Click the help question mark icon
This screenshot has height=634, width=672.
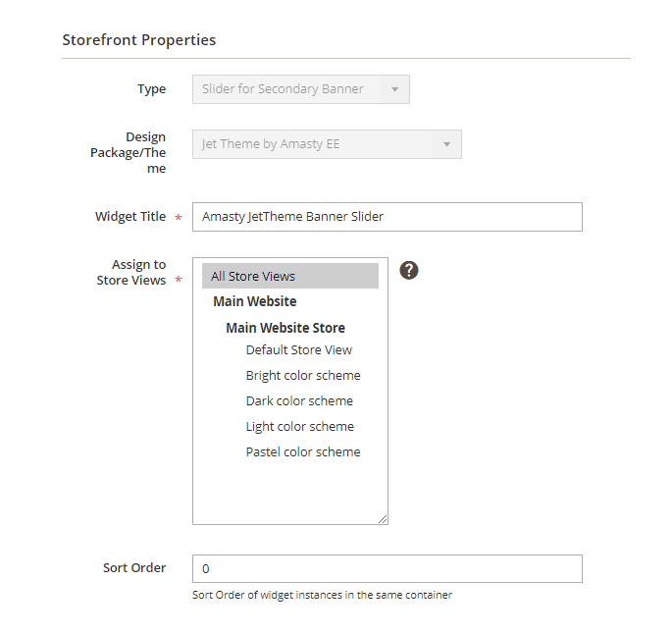[x=409, y=271]
